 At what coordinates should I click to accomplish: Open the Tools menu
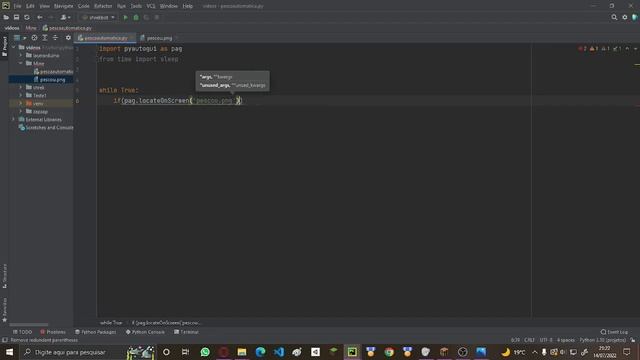point(136,6)
